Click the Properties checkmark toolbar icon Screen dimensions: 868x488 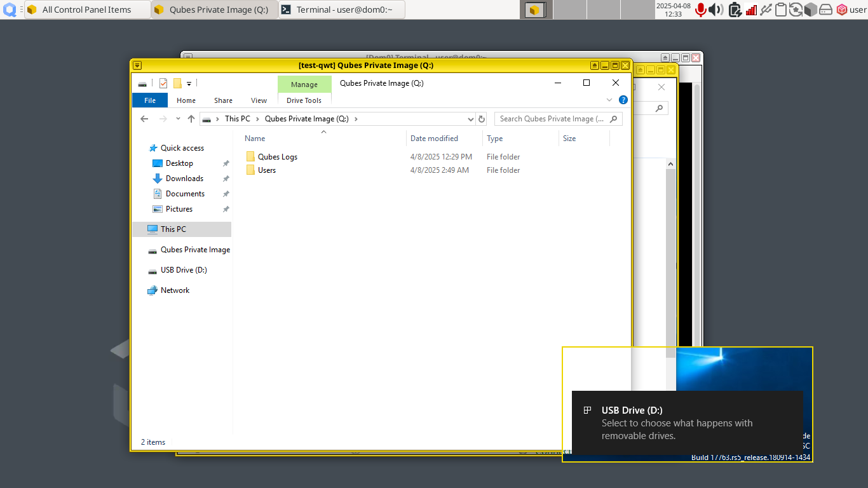tap(163, 83)
